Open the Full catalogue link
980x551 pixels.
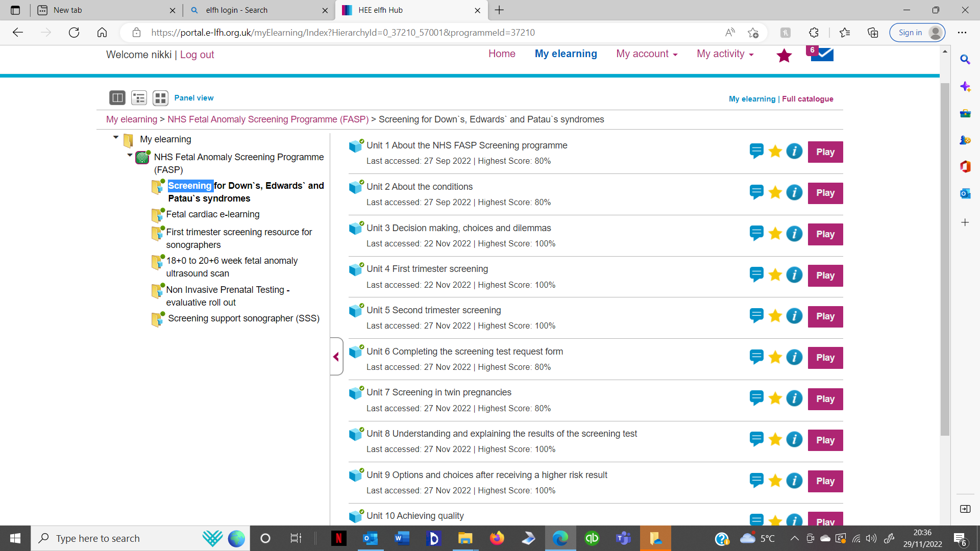(807, 99)
